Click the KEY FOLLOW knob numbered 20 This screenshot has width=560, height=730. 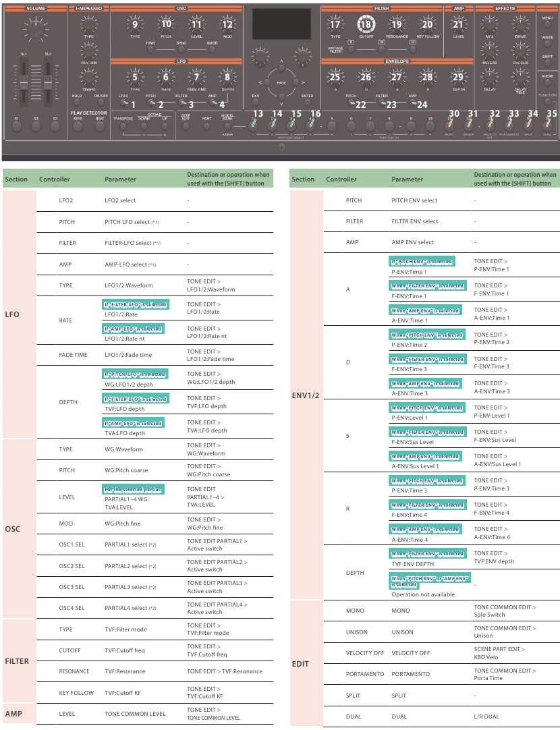(427, 24)
